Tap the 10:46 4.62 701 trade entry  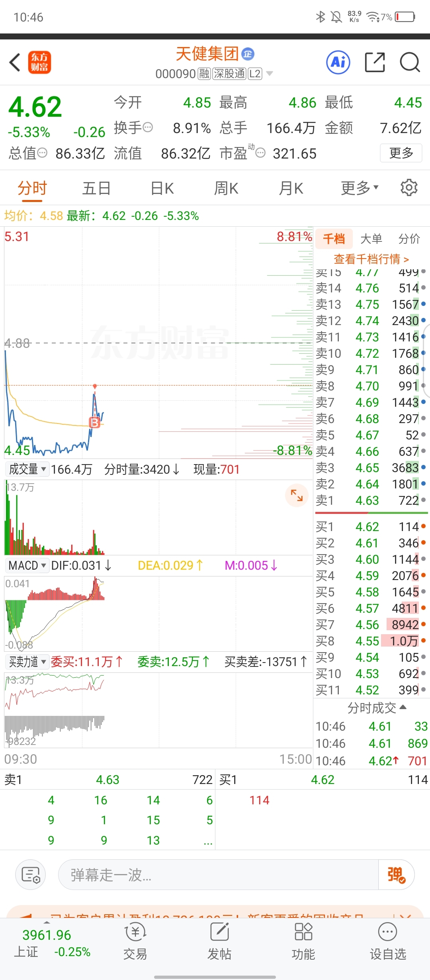click(371, 761)
